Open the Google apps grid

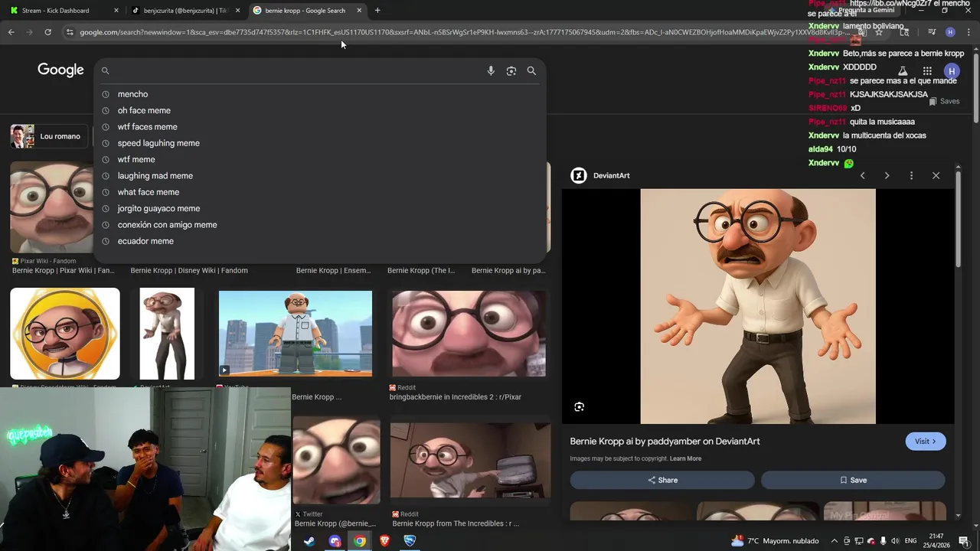pos(927,70)
